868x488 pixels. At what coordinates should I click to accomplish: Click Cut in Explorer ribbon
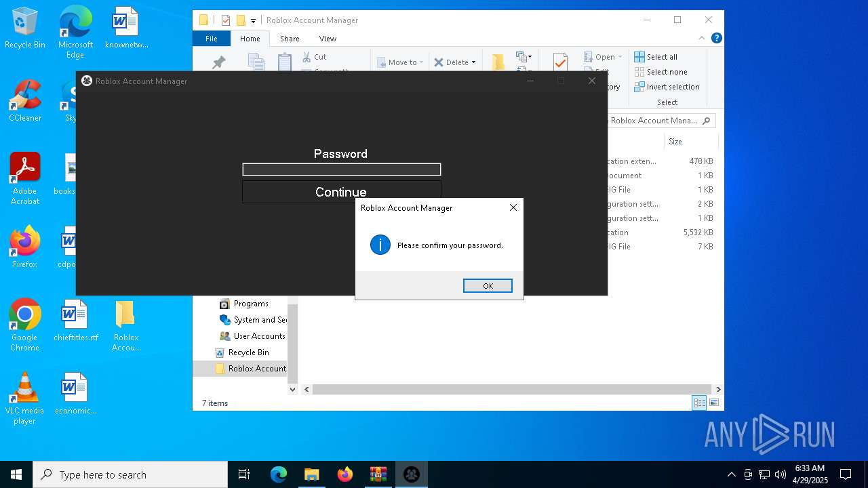click(314, 57)
